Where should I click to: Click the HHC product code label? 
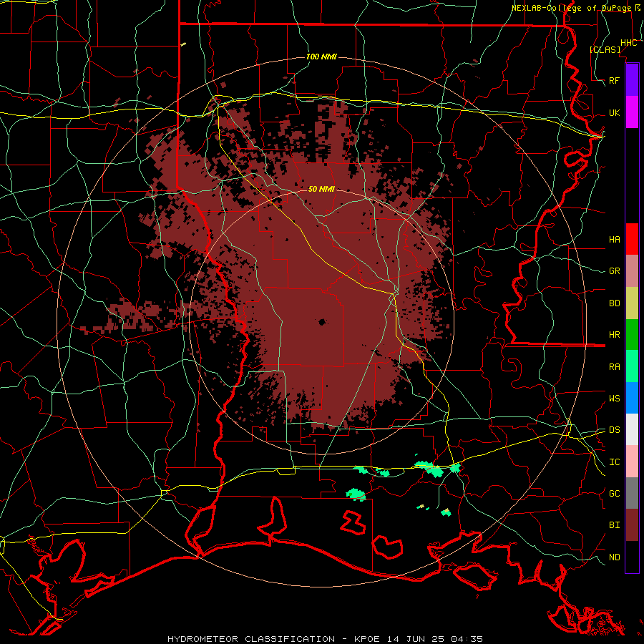pos(628,43)
